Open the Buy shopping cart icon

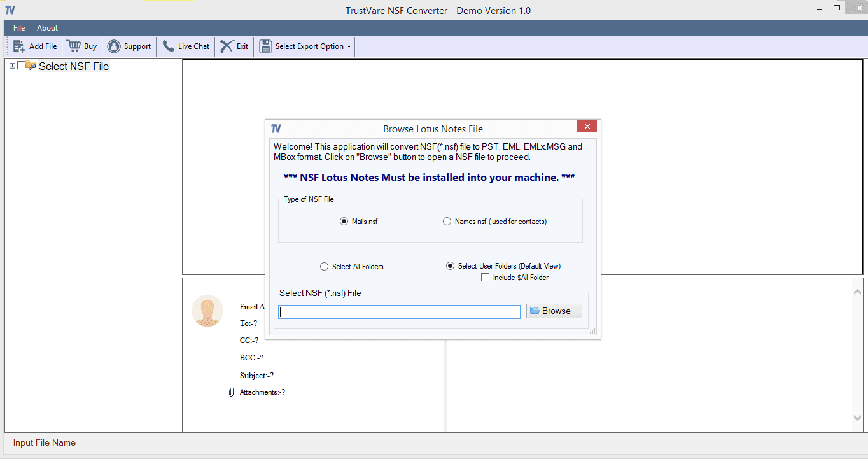coord(72,46)
